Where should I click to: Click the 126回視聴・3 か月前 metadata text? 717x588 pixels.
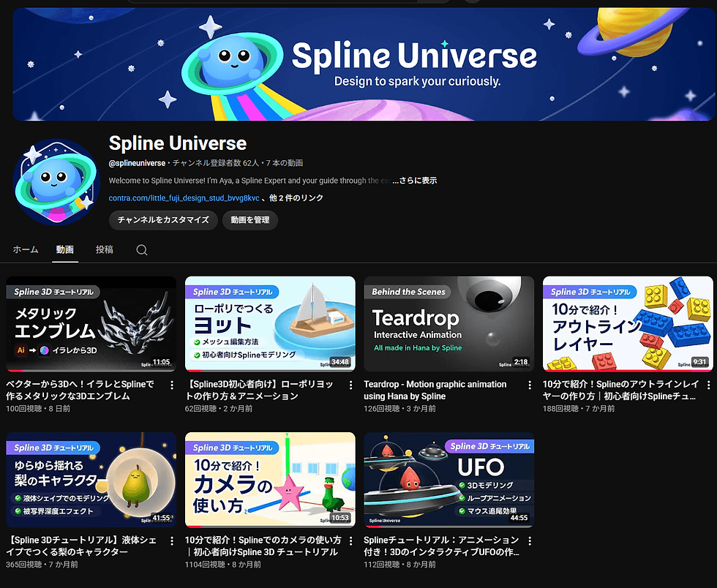[399, 408]
